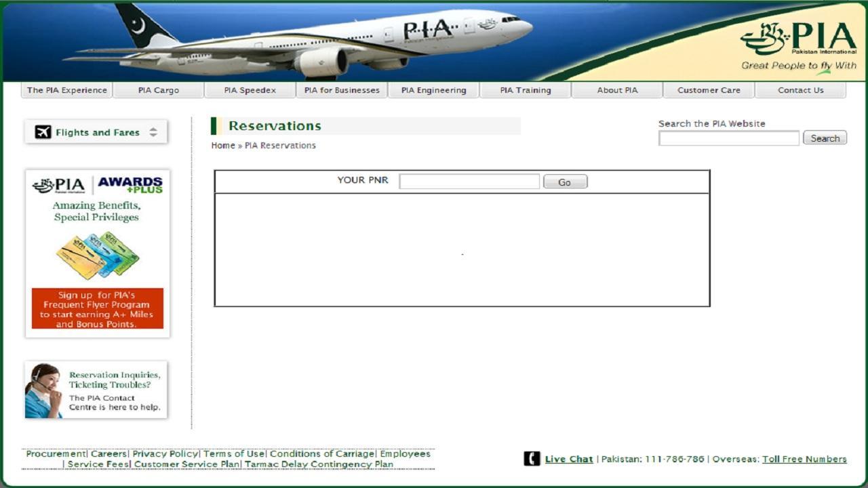
Task: Click the Search button
Action: coord(825,138)
